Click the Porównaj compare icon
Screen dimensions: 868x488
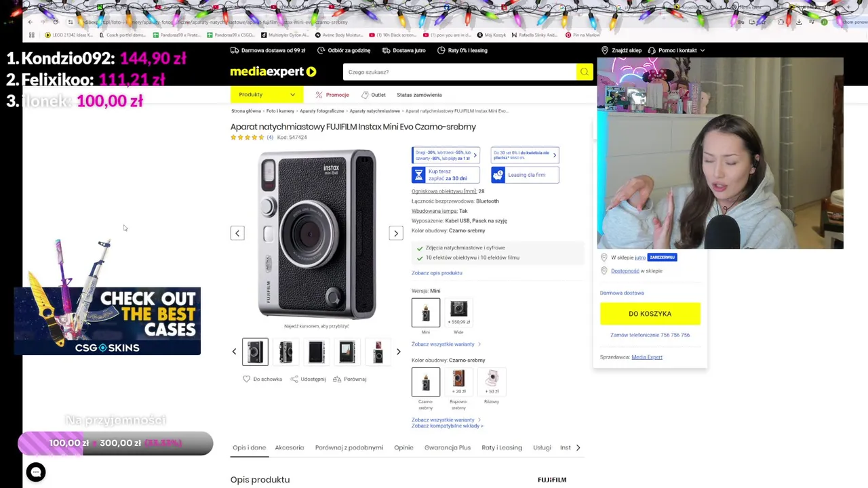point(337,379)
